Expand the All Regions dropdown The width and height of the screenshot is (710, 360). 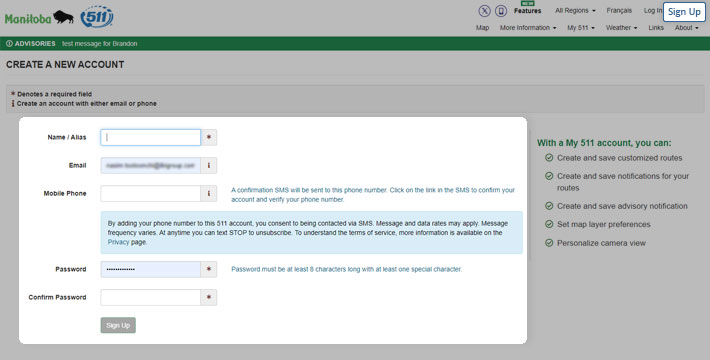pyautogui.click(x=575, y=10)
